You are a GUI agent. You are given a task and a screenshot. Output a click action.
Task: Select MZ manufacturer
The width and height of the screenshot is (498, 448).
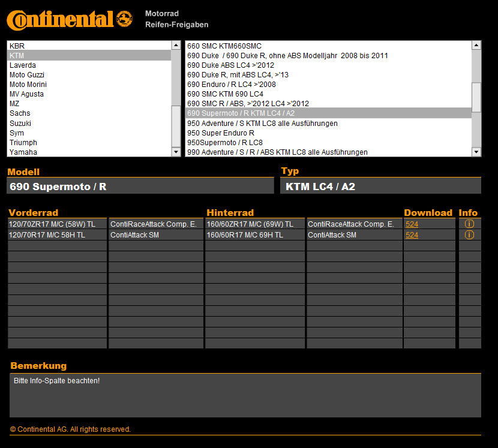coord(89,104)
